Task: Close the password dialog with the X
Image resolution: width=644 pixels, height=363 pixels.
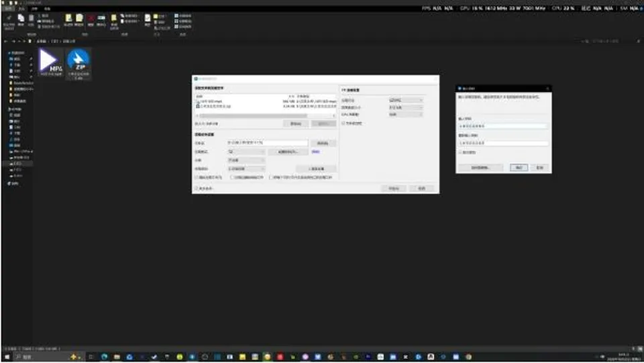Action: click(547, 89)
